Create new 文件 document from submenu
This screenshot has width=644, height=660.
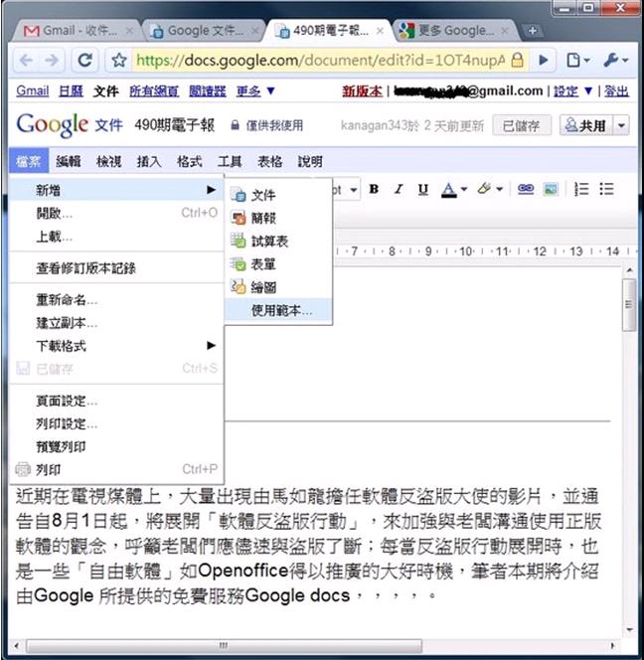point(278,195)
